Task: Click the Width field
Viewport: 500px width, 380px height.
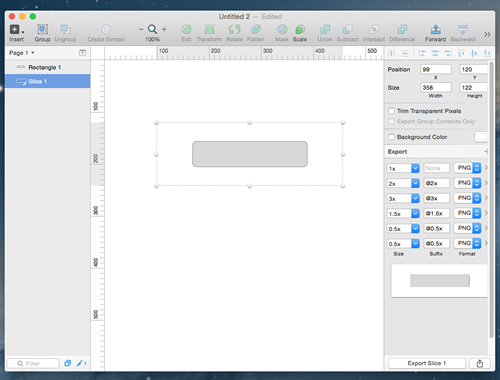Action: click(436, 87)
